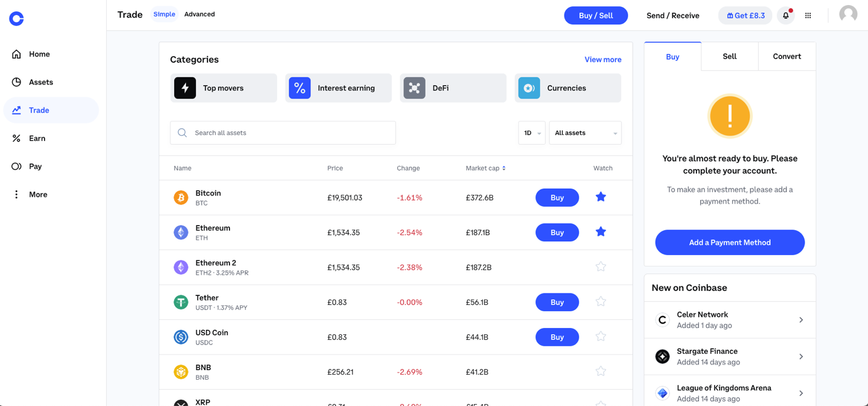868x406 pixels.
Task: Click the DeFi category card
Action: tap(453, 88)
